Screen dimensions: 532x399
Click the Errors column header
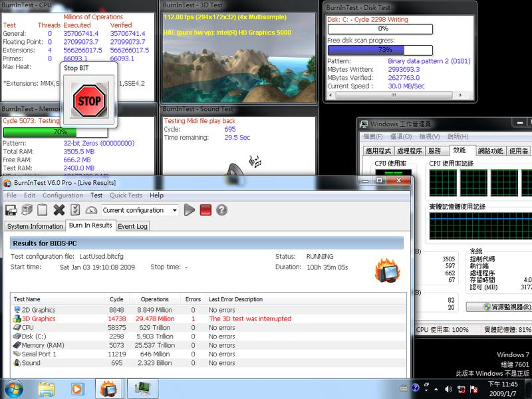click(193, 299)
